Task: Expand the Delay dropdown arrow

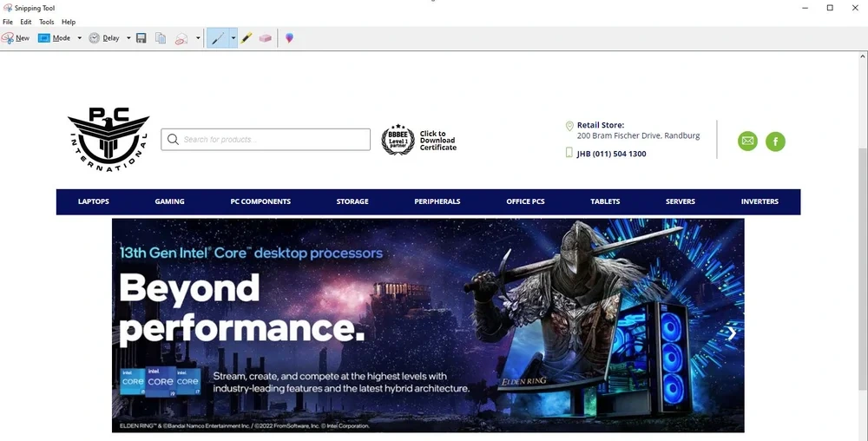Action: pos(128,38)
